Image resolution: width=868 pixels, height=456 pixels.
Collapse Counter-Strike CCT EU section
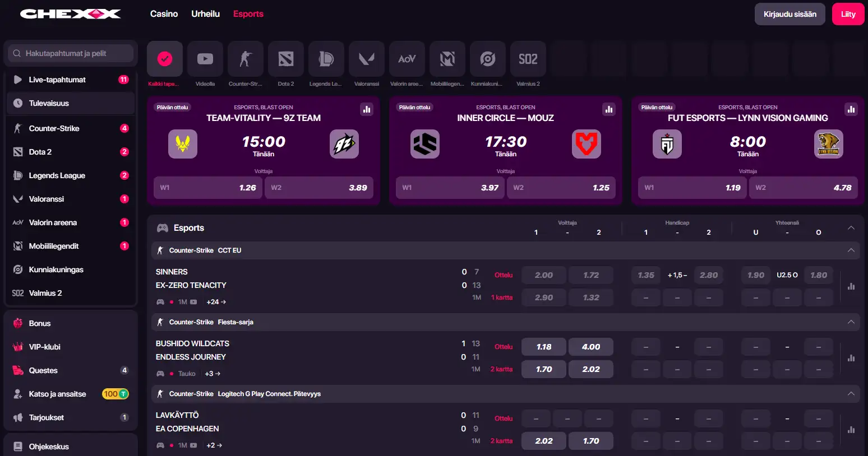click(851, 250)
